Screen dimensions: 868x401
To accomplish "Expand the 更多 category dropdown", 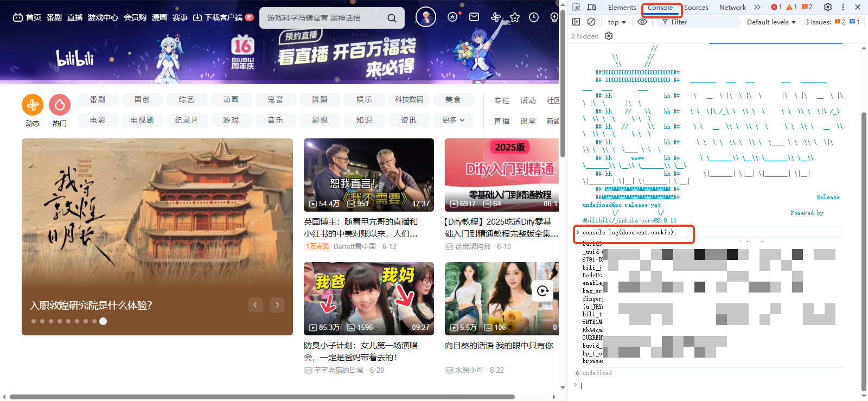I will (x=454, y=120).
